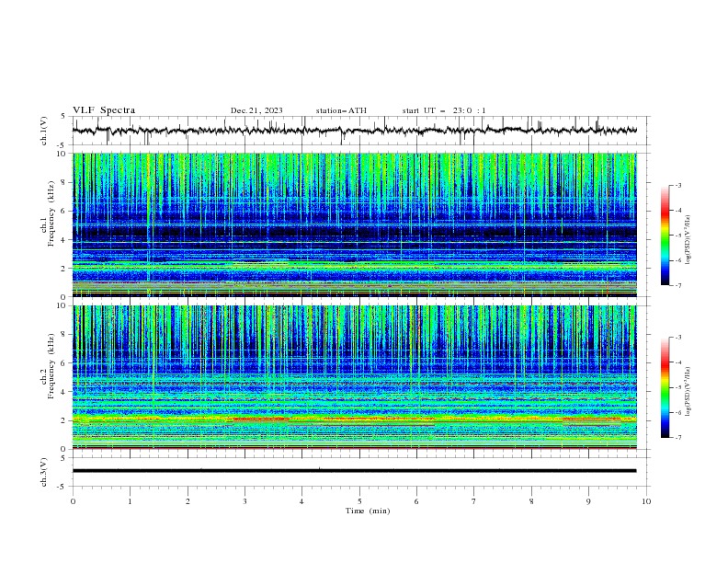Click the "start UT = 23:0 :1" text
The image size is (728, 563).
[444, 110]
